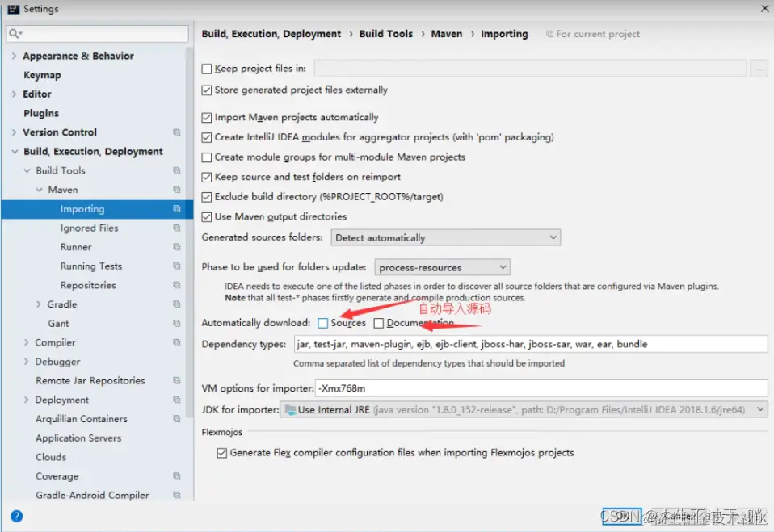Viewport: 774px width, 532px height.
Task: Click VM options for importer field
Action: pyautogui.click(x=541, y=388)
